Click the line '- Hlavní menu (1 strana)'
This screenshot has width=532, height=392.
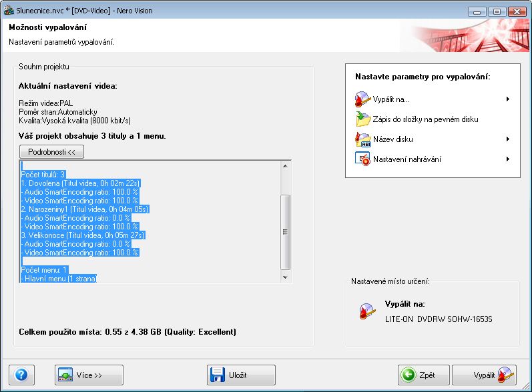[x=59, y=279]
